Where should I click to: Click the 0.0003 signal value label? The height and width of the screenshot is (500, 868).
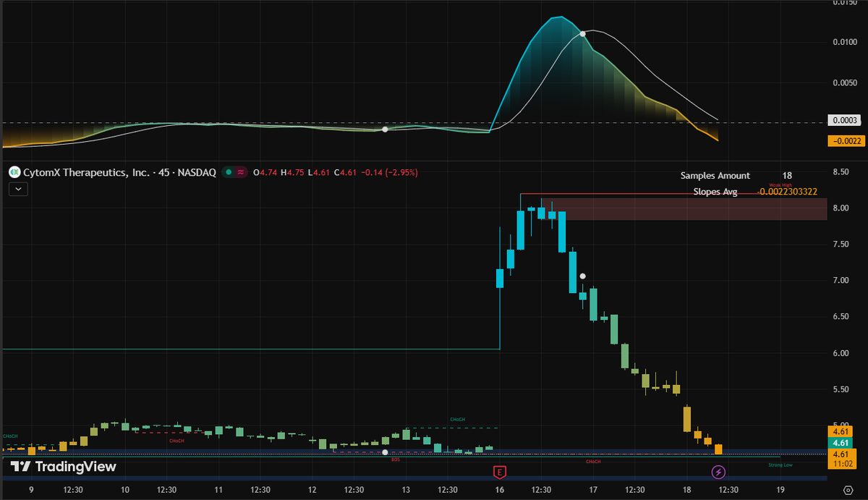point(844,120)
